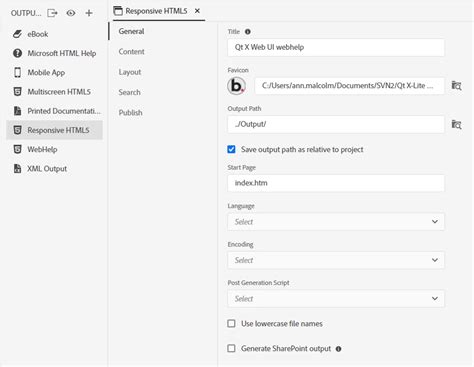474x367 pixels.
Task: Open the Post Generation Script dropdown
Action: pos(336,298)
